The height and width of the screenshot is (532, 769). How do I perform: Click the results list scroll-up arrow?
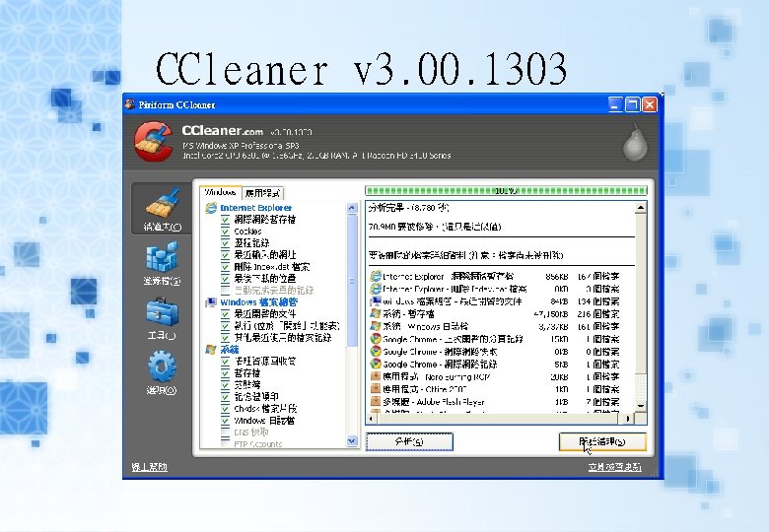click(641, 208)
